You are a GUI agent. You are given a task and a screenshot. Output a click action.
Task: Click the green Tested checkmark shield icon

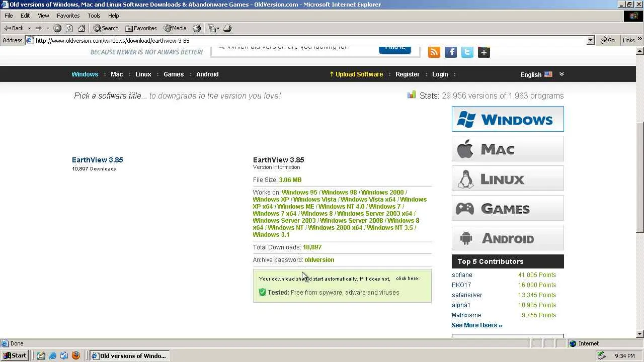point(262,292)
